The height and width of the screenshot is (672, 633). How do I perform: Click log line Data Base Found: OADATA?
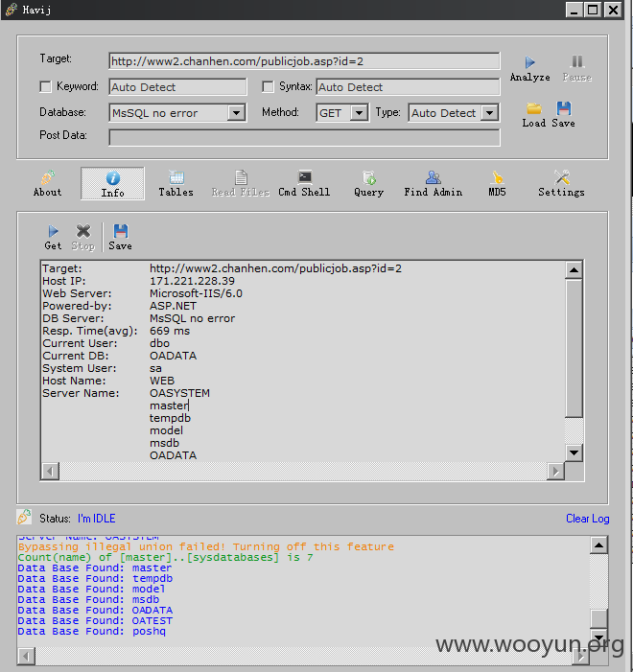95,610
